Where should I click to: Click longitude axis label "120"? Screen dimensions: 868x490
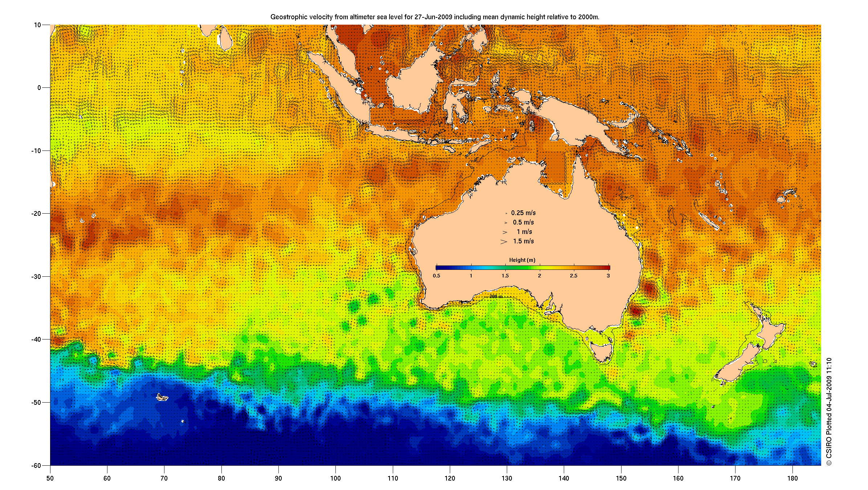[450, 478]
